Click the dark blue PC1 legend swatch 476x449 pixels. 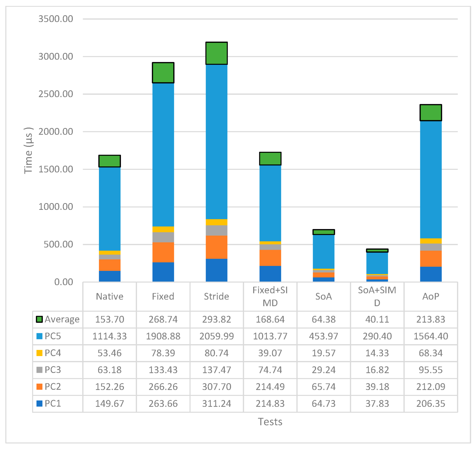pos(39,403)
